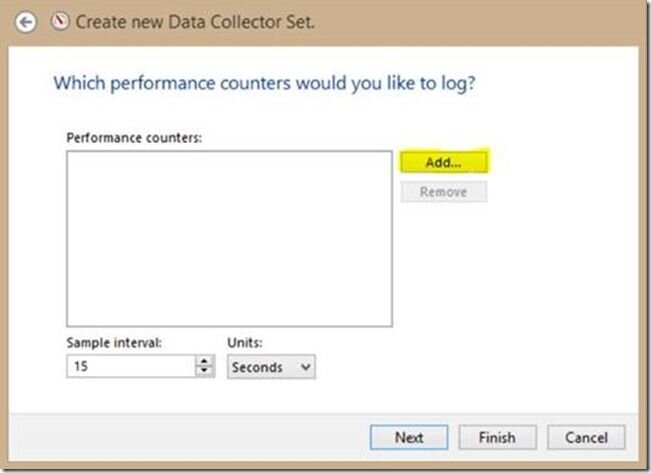Click the Performance Monitor wizard icon
651x473 pixels.
(60, 21)
